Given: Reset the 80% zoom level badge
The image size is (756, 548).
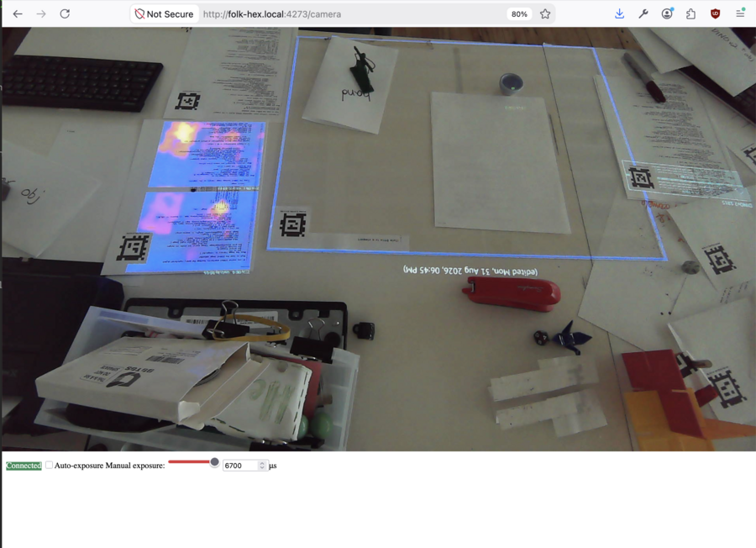Looking at the screenshot, I should click(519, 14).
